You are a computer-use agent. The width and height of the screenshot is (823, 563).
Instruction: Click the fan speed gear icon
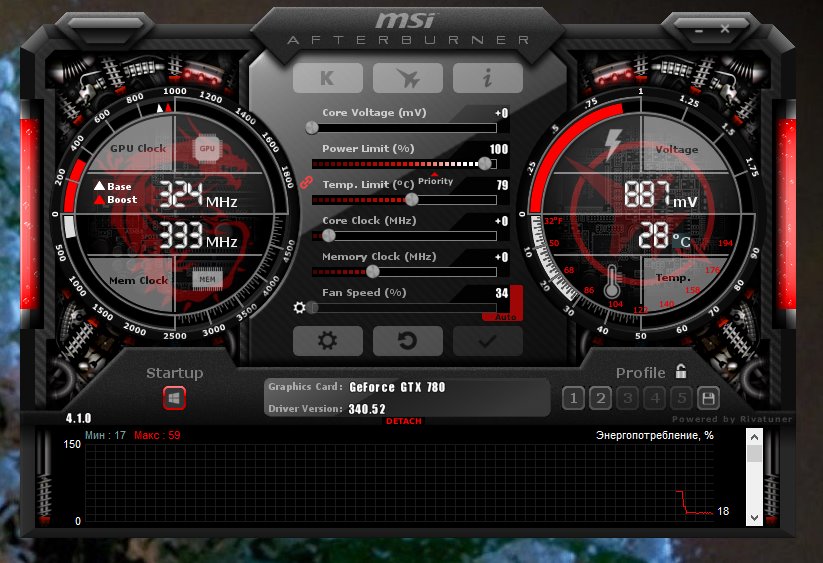(x=300, y=307)
